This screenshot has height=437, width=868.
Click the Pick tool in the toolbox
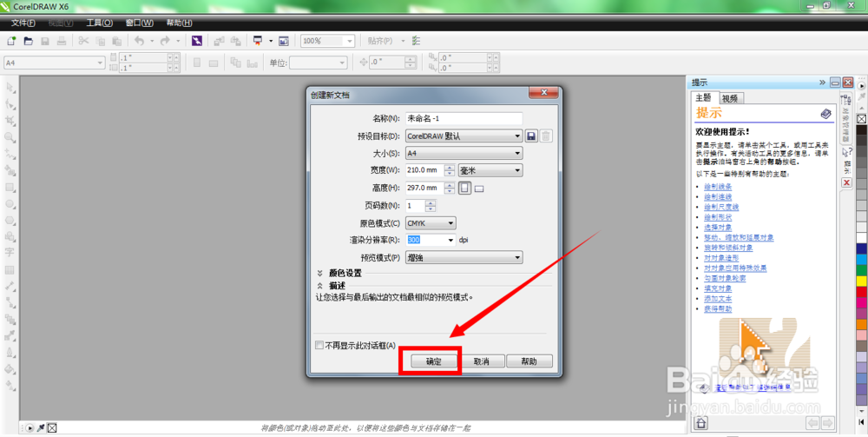(10, 88)
